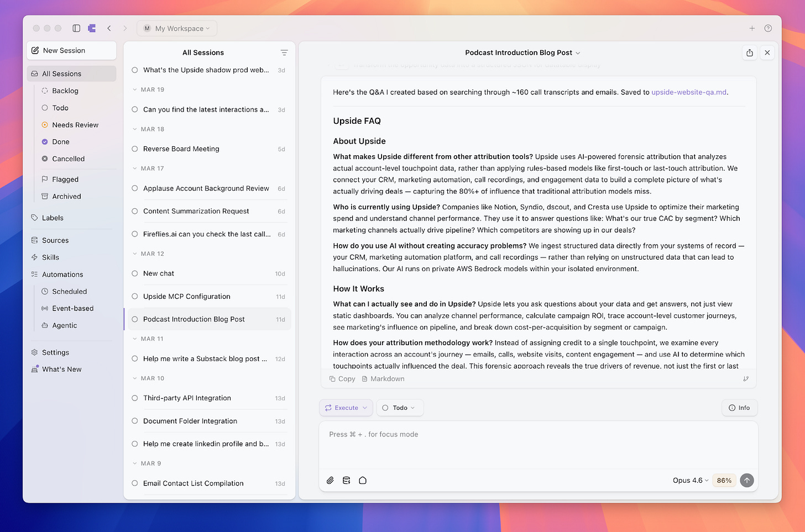Open the upside-website-qa.md link
The width and height of the screenshot is (805, 532).
pyautogui.click(x=689, y=92)
